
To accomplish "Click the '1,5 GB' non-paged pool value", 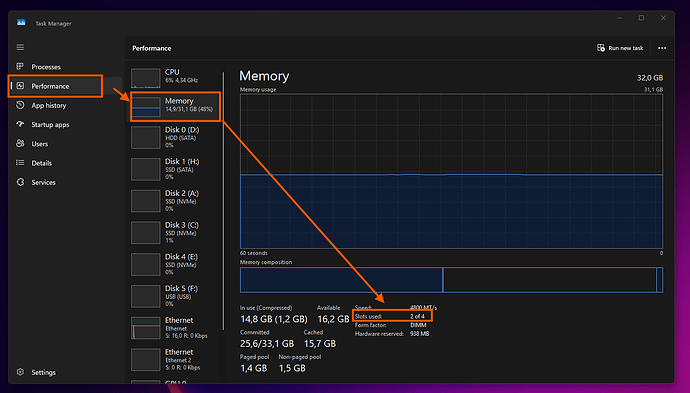I will 292,368.
